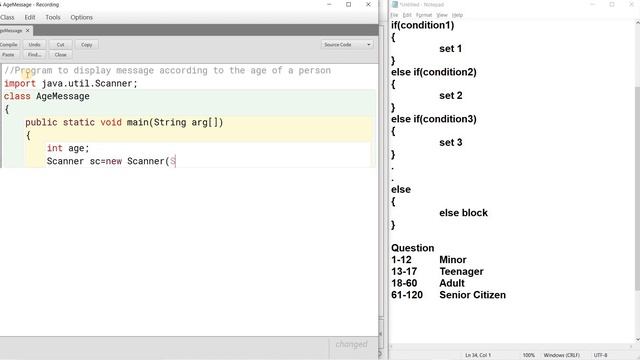The width and height of the screenshot is (640, 360).
Task: Click the 'public static void main' line
Action: click(x=124, y=122)
